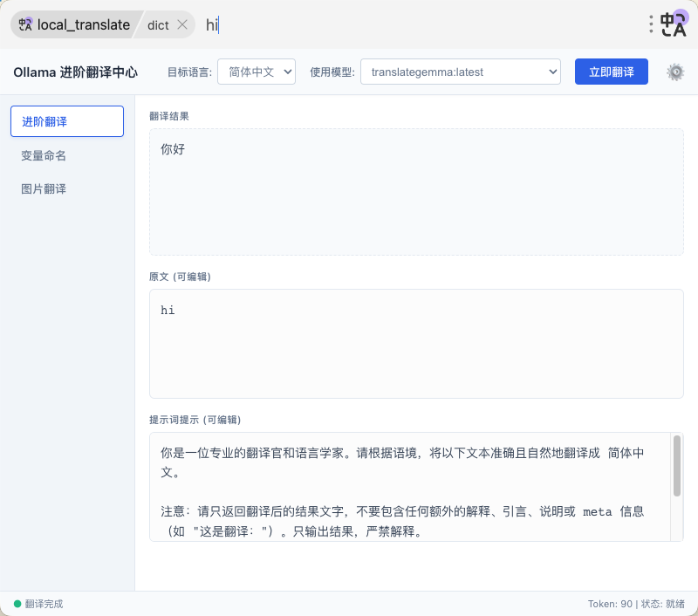Expand the 目标语言 简体中文 dropdown
698x616 pixels.
[257, 72]
